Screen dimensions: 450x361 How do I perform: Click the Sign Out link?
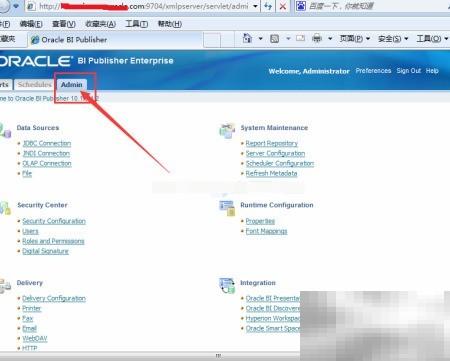pyautogui.click(x=409, y=71)
